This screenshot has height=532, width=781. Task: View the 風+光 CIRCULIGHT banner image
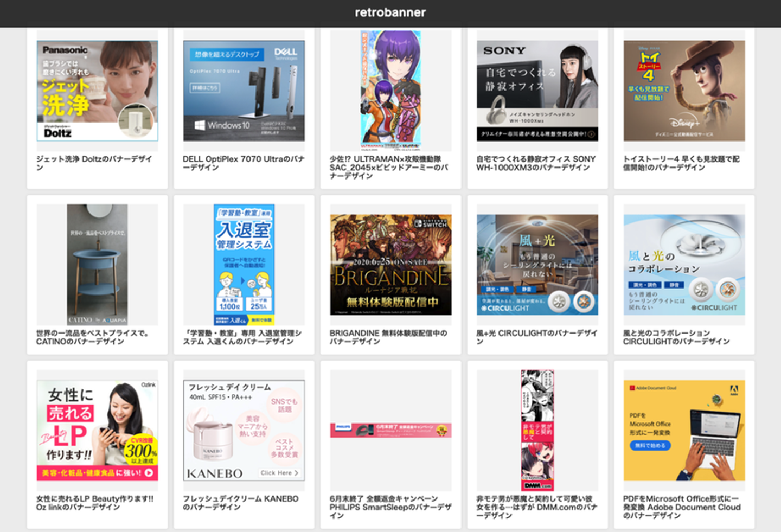537,265
